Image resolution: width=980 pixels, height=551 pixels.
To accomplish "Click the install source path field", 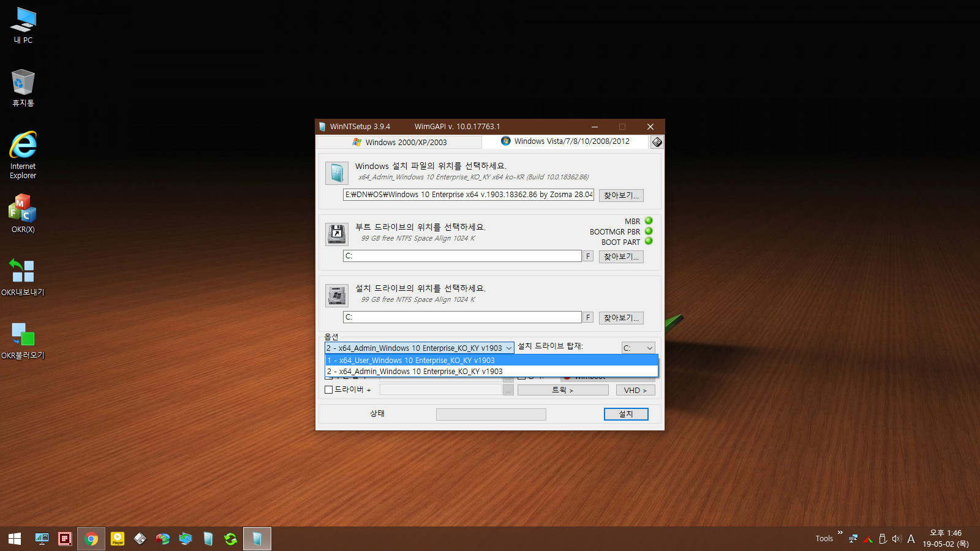I will (x=469, y=195).
